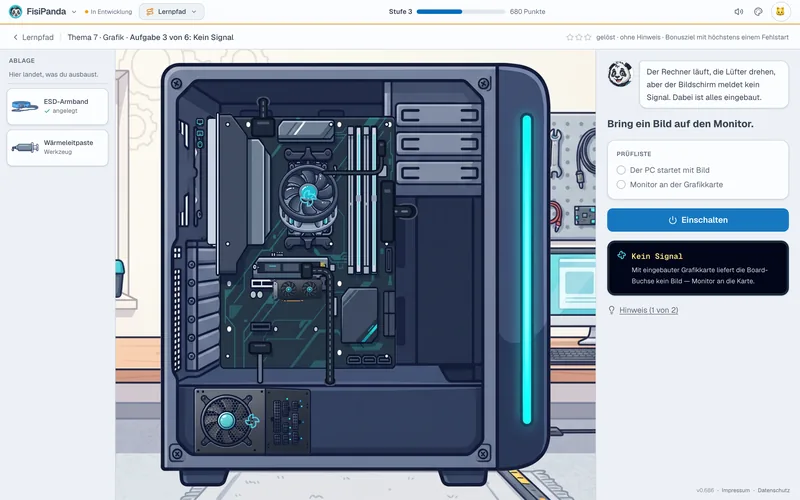Click the M.2 heatsink above the CPU cooler
Screen dimensions: 800x500
pos(306,130)
